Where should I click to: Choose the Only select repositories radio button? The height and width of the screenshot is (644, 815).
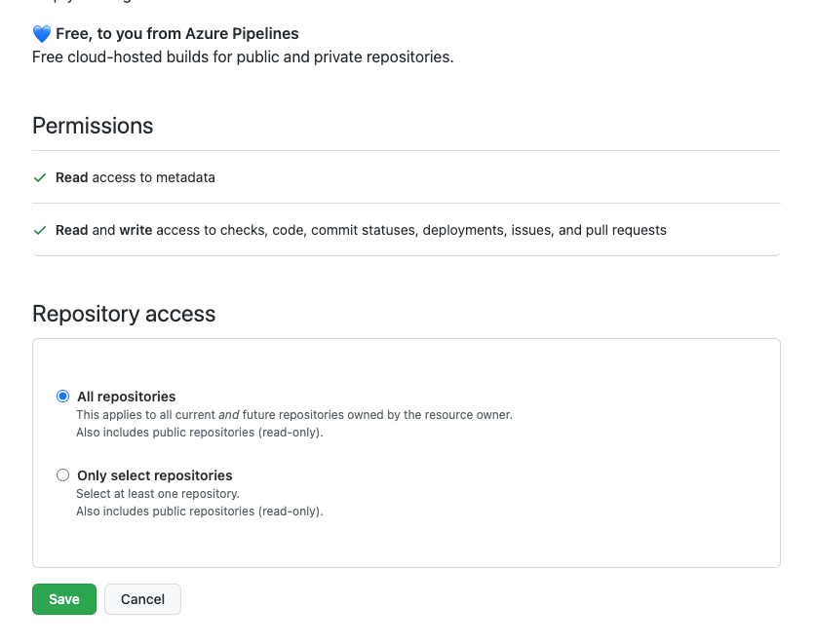point(63,475)
